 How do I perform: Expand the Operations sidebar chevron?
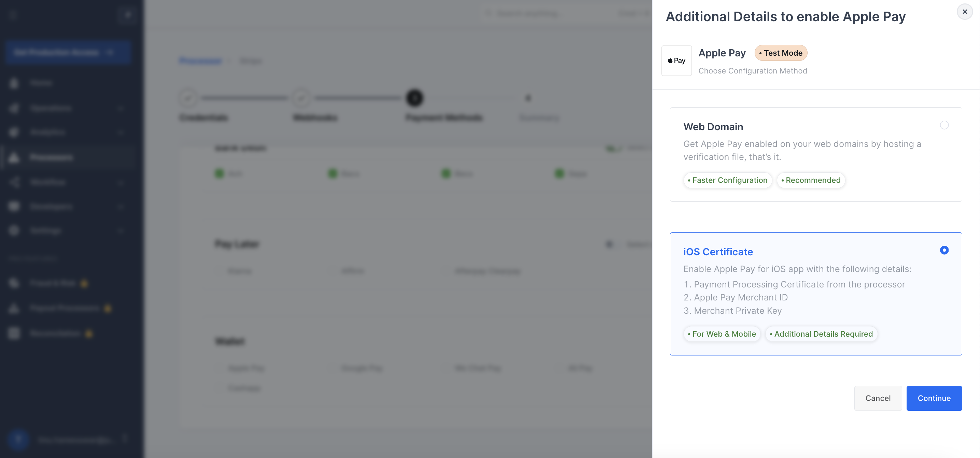tap(121, 108)
